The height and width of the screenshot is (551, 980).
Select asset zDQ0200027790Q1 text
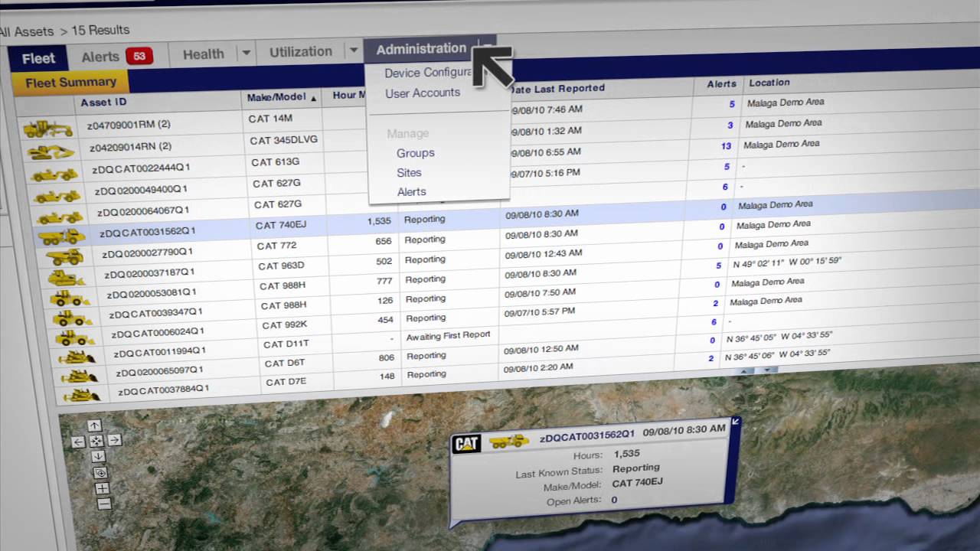pos(149,253)
